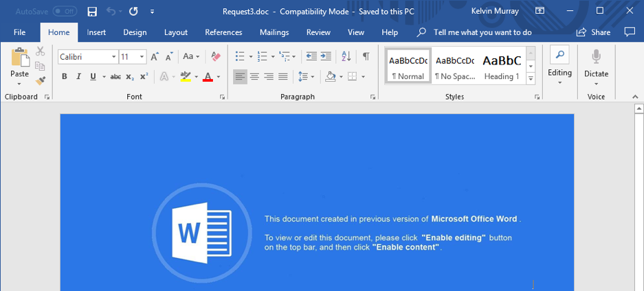Clear all formatting eraser icon
Screen dimensions: 644x291
point(216,56)
